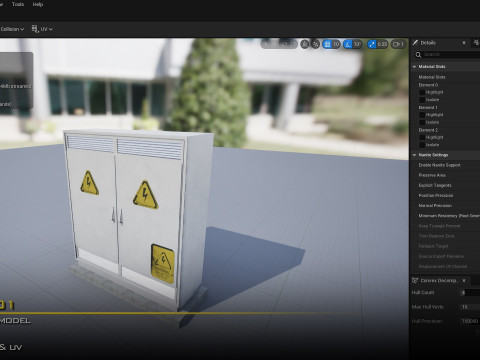480x360 pixels.
Task: Toggle scale snapping icon
Action: (372, 44)
